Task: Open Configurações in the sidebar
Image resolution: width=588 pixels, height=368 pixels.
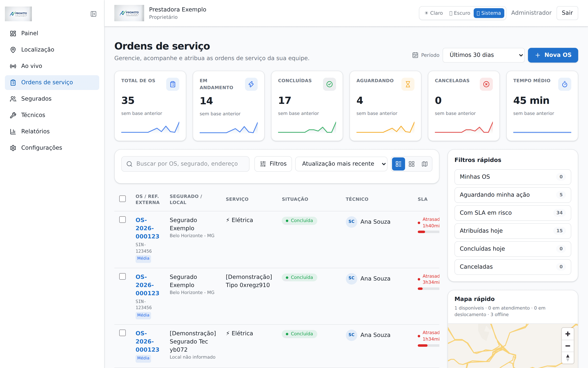Action: (x=52, y=148)
